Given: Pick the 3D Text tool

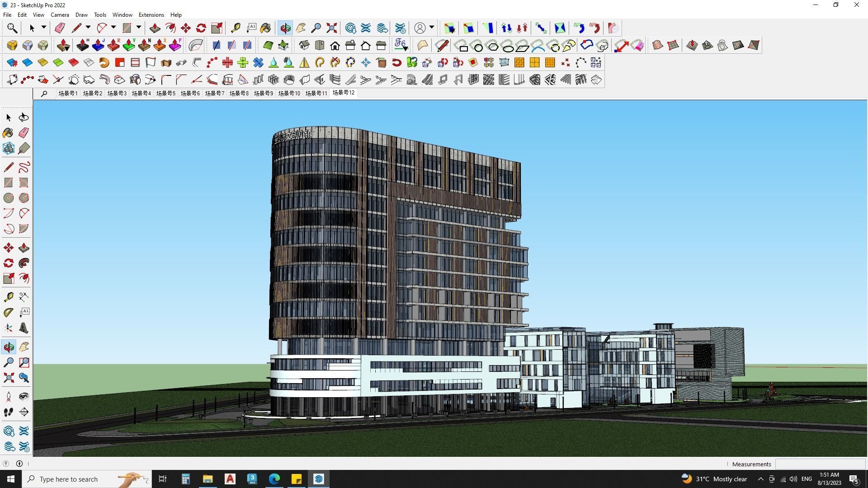Looking at the screenshot, I should 24,328.
